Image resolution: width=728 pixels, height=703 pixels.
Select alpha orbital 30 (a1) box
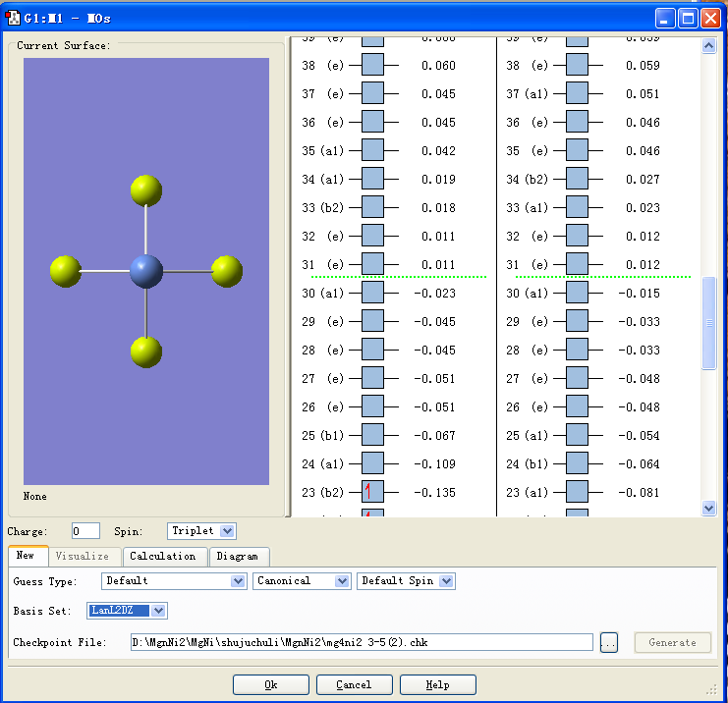(373, 293)
